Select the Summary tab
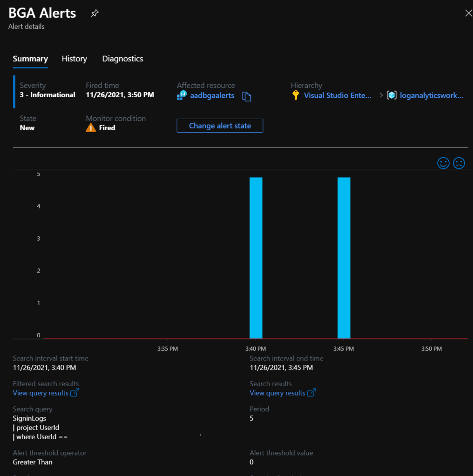 click(x=30, y=59)
